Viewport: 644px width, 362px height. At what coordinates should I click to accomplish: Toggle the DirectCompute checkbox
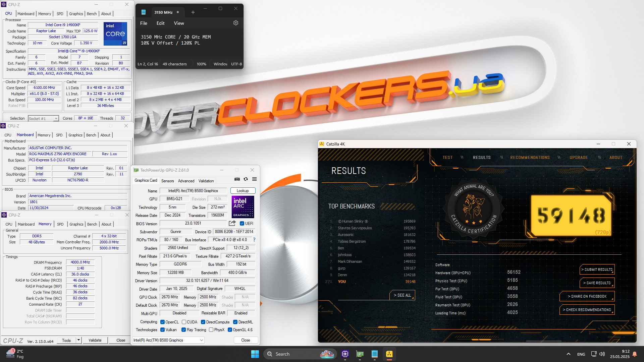click(203, 322)
